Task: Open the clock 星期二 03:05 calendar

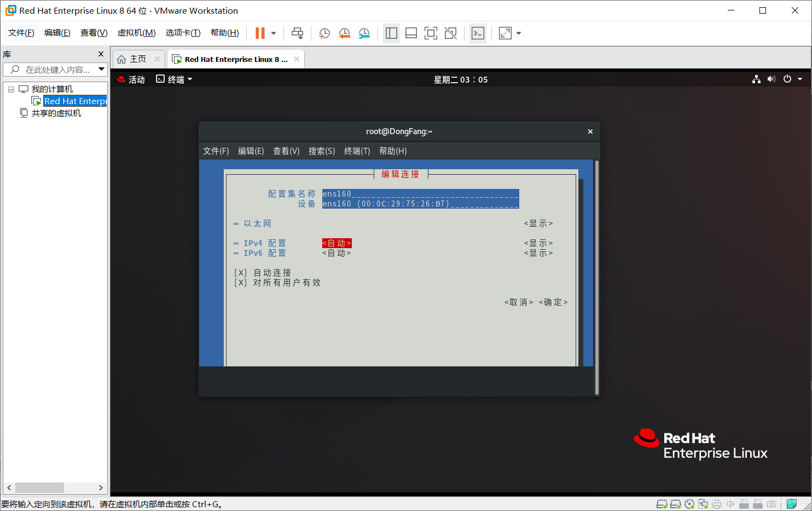Action: pos(461,79)
